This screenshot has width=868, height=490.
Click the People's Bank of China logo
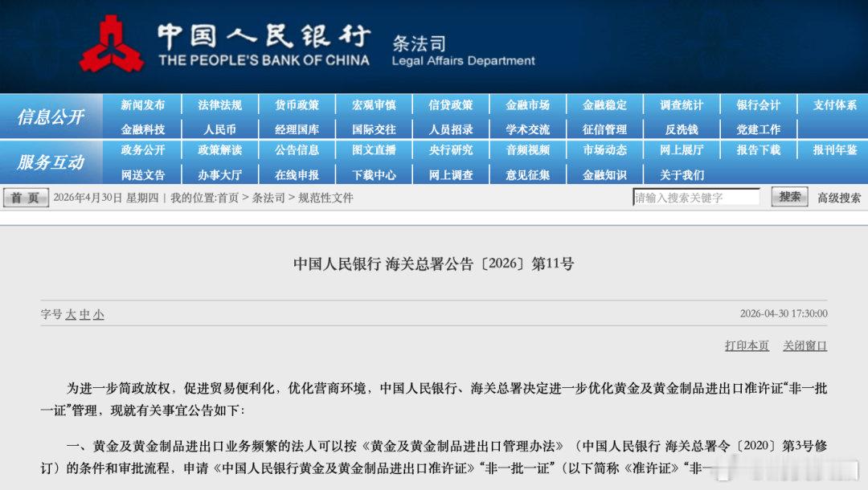point(113,42)
